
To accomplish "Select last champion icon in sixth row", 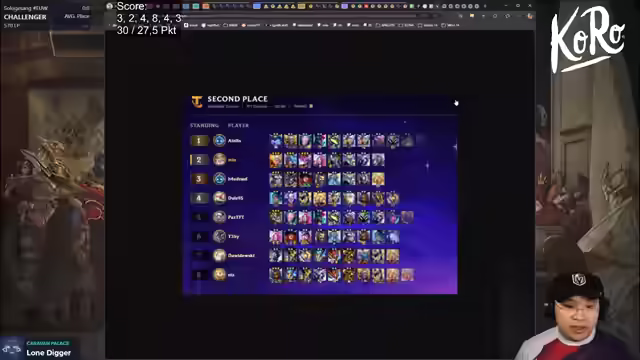I will pos(393,236).
